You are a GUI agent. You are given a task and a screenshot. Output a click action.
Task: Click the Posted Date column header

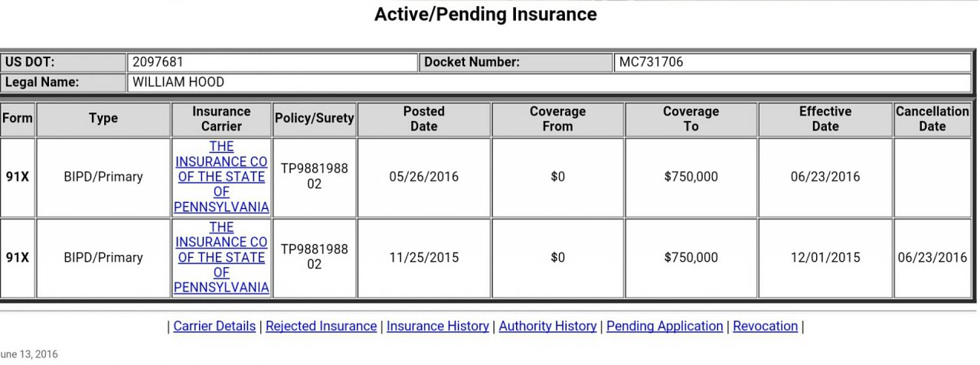click(x=423, y=119)
